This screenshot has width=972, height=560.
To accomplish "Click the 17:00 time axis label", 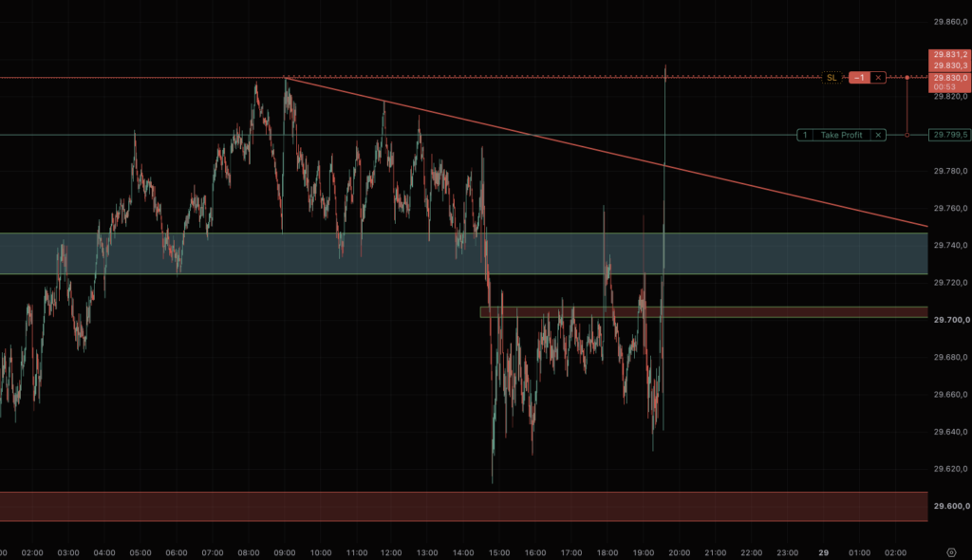I will [x=570, y=552].
